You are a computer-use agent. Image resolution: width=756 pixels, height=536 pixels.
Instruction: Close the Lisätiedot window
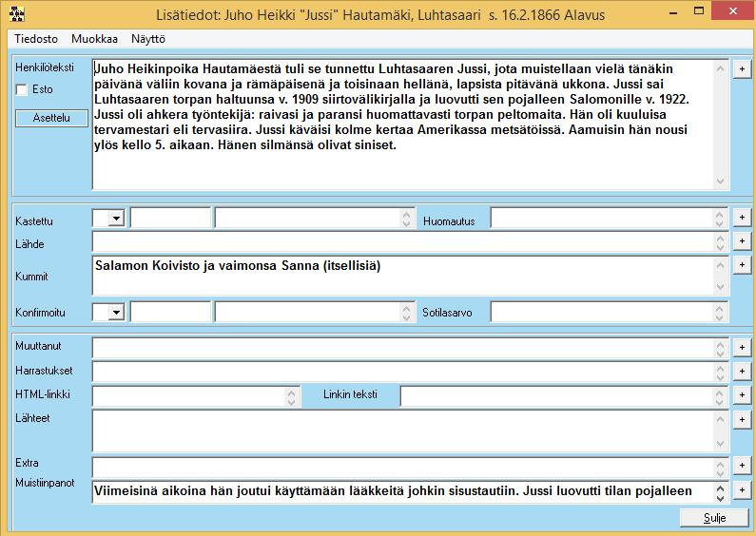click(x=733, y=11)
